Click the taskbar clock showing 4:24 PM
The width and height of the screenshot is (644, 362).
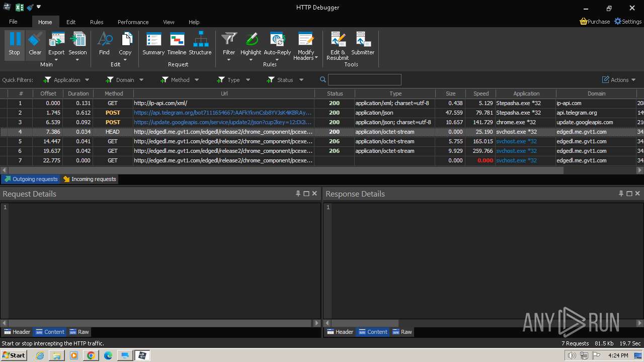click(x=618, y=355)
